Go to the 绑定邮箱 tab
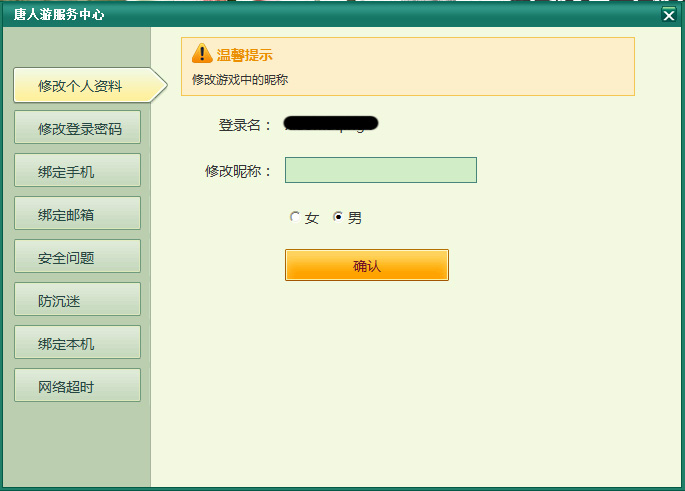The width and height of the screenshot is (685, 491). click(78, 214)
